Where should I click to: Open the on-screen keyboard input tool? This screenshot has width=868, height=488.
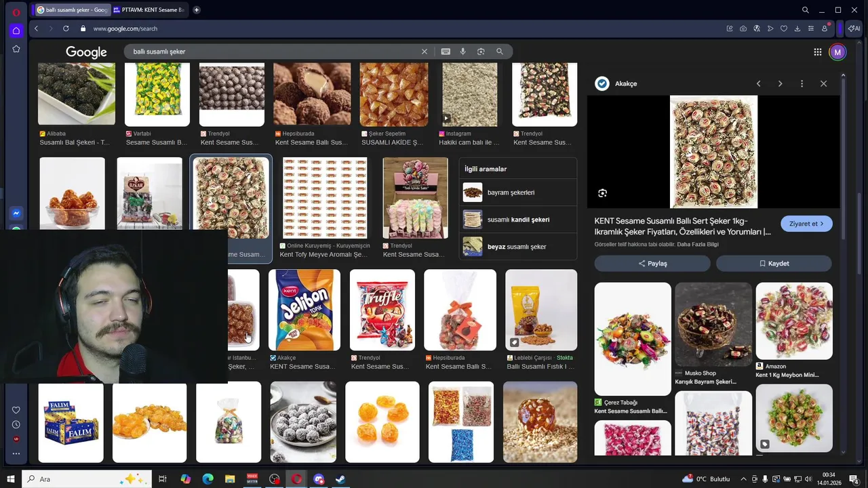pyautogui.click(x=446, y=52)
